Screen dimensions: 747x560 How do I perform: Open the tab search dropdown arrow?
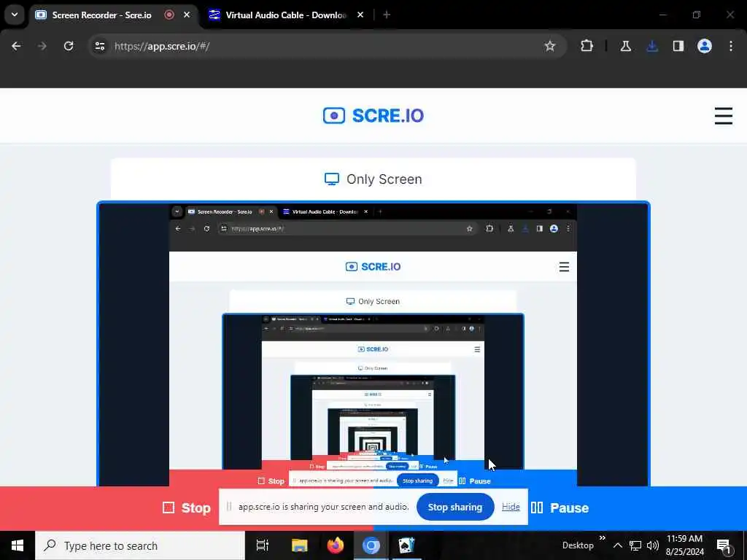(15, 15)
